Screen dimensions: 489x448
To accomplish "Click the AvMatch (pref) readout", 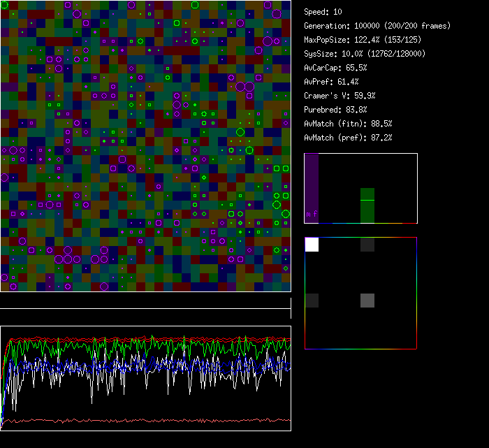I will pos(348,138).
